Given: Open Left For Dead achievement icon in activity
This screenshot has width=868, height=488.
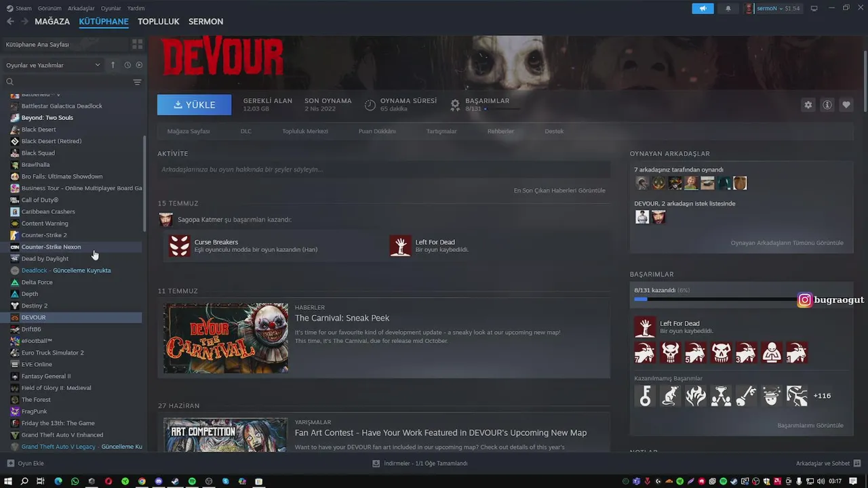Looking at the screenshot, I should pyautogui.click(x=400, y=245).
